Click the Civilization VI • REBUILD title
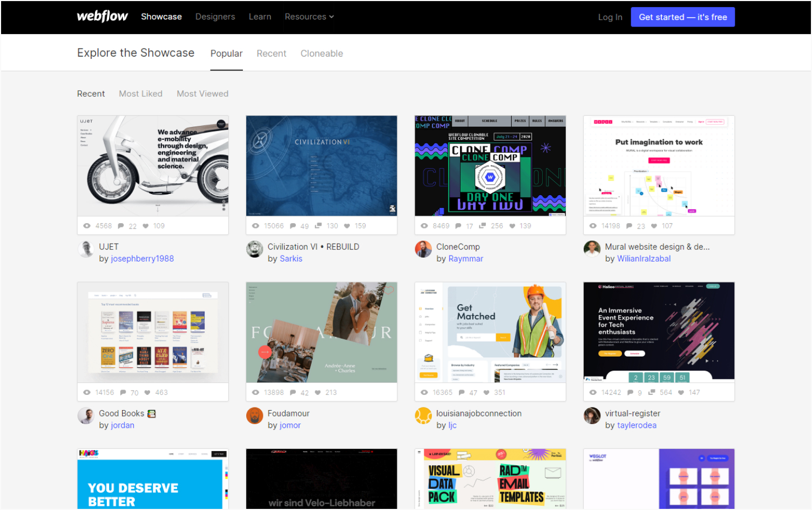Viewport: 812px width, 510px height. coord(314,247)
